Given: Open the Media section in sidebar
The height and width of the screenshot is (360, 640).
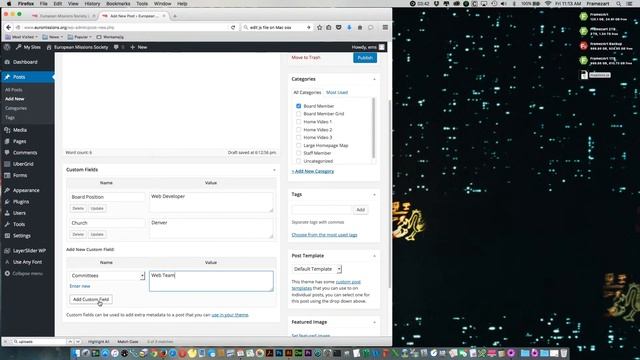Looking at the screenshot, I should point(20,130).
